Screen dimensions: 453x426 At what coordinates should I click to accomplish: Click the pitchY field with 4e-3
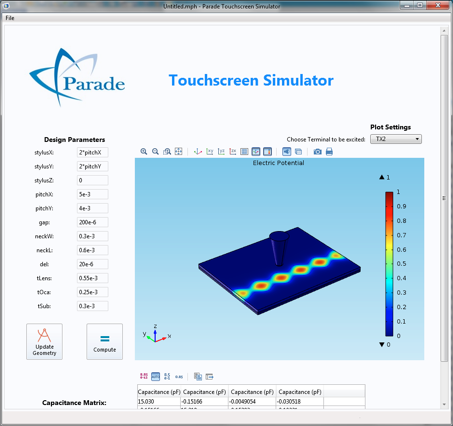point(93,208)
